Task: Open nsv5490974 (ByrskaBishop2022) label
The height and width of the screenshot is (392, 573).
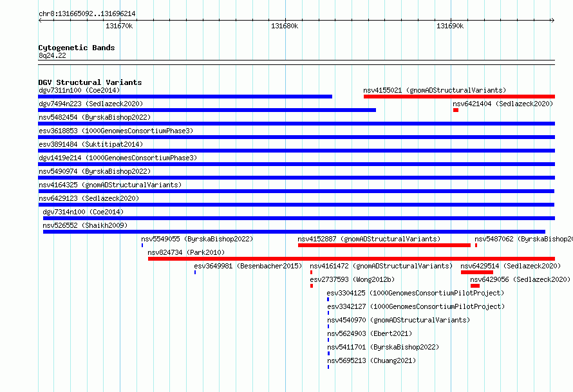Action: click(x=95, y=171)
